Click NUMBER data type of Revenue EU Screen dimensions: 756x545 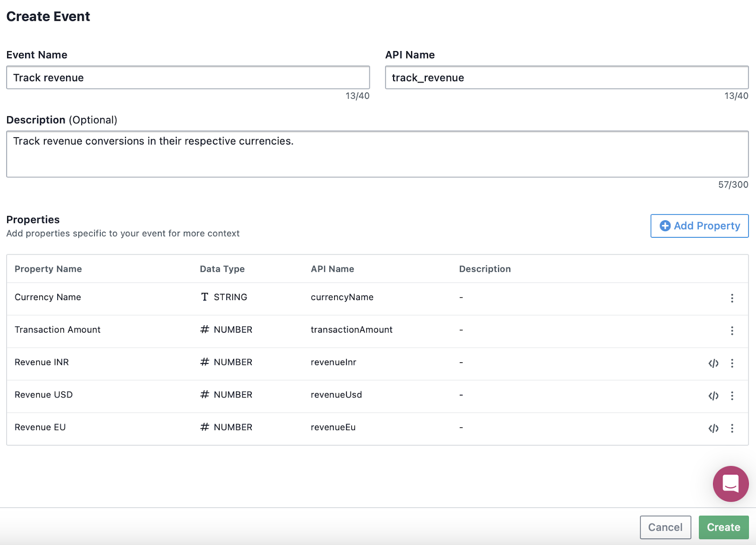[226, 427]
